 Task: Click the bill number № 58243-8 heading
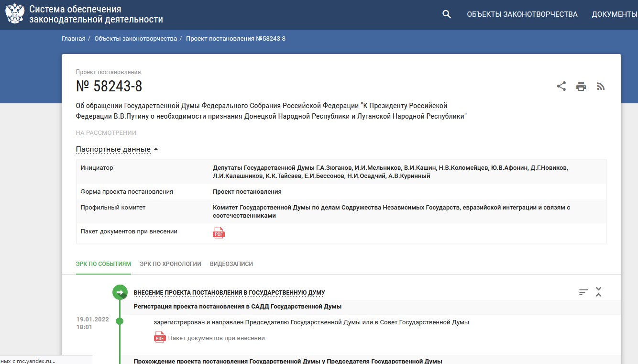coord(109,86)
